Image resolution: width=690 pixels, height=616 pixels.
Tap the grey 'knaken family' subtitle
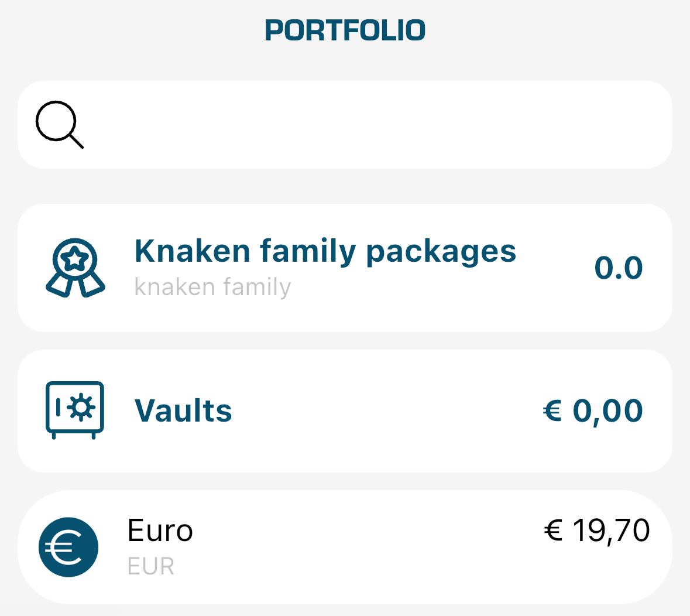pyautogui.click(x=212, y=288)
